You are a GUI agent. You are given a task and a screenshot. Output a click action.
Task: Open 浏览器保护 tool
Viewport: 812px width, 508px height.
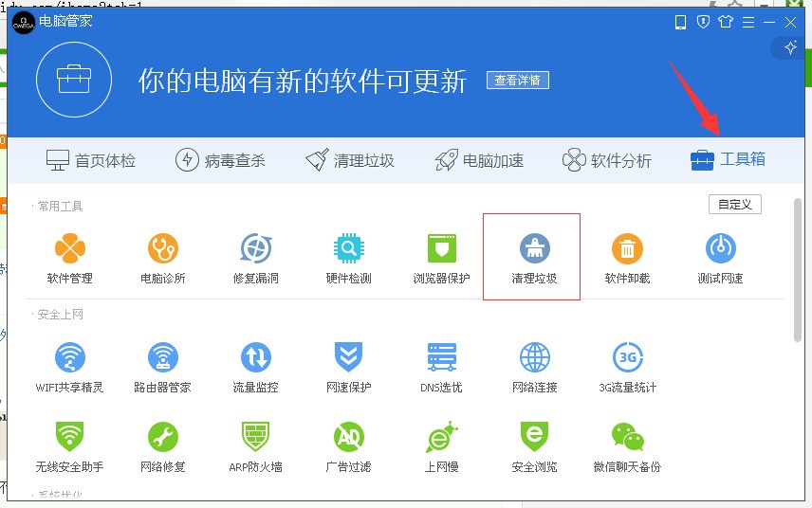[441, 259]
